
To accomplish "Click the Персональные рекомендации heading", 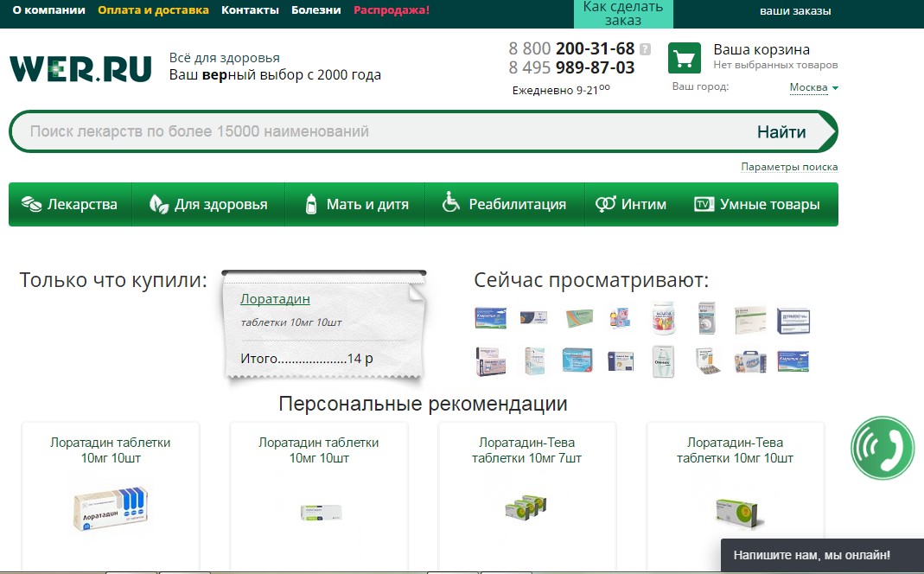I will [424, 404].
